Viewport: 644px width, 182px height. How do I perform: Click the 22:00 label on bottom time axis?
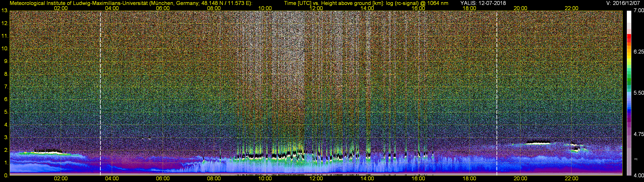point(571,179)
